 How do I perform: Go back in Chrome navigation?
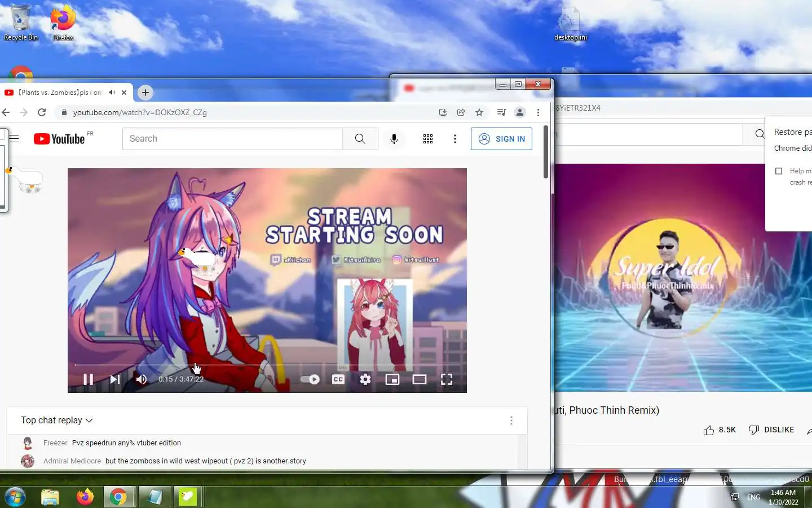6,112
